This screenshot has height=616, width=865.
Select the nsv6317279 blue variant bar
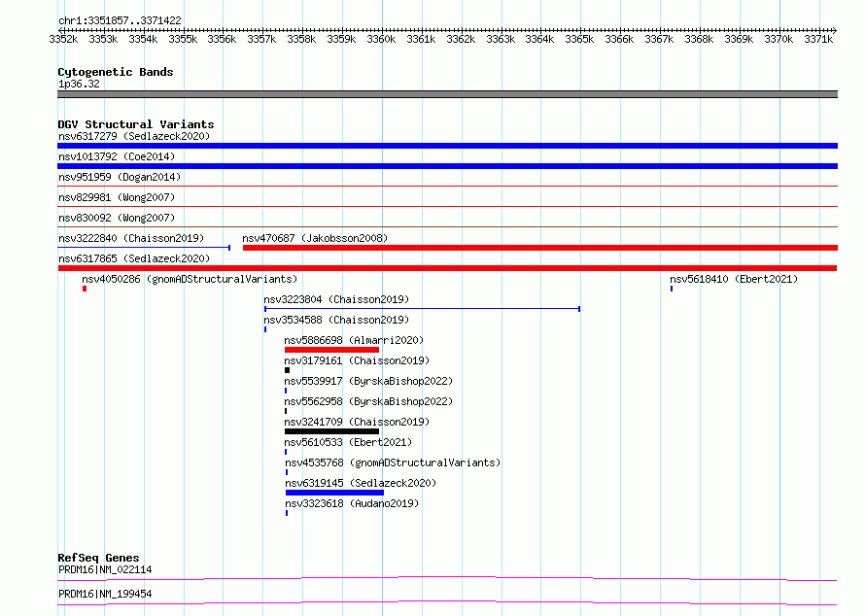(447, 146)
